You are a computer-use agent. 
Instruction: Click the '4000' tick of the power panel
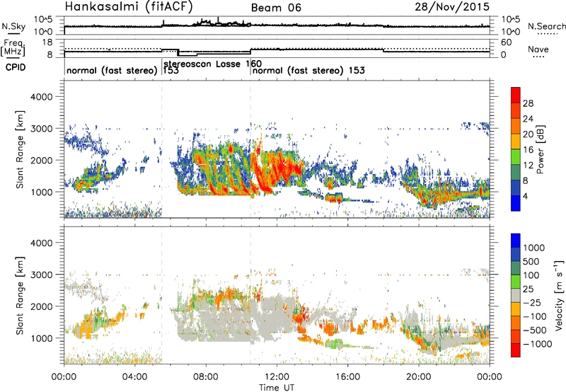coord(42,97)
